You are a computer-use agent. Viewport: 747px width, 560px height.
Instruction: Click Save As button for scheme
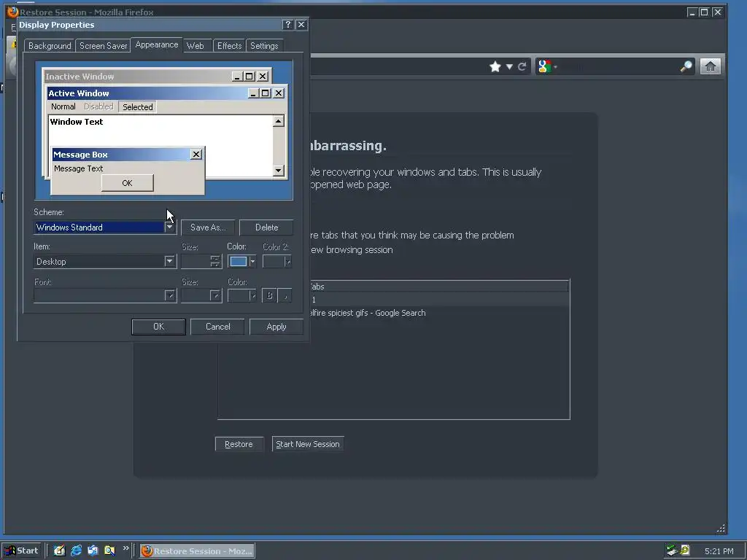click(x=208, y=227)
